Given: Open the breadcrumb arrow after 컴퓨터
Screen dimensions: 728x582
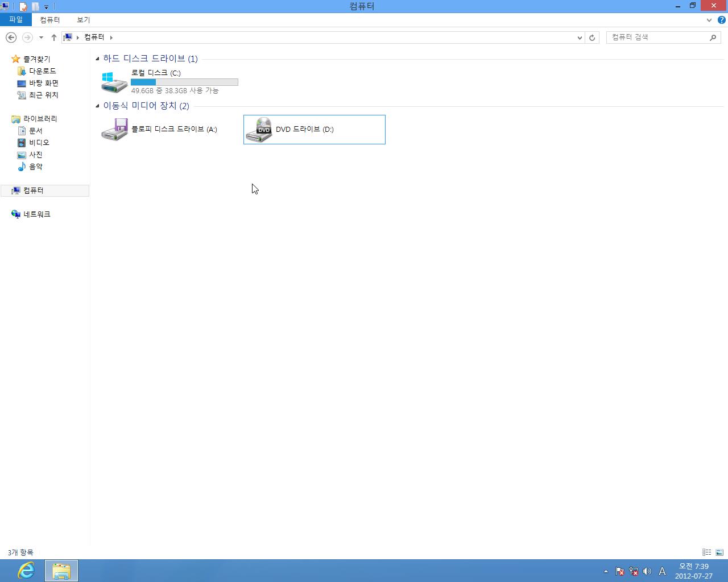Looking at the screenshot, I should 111,38.
